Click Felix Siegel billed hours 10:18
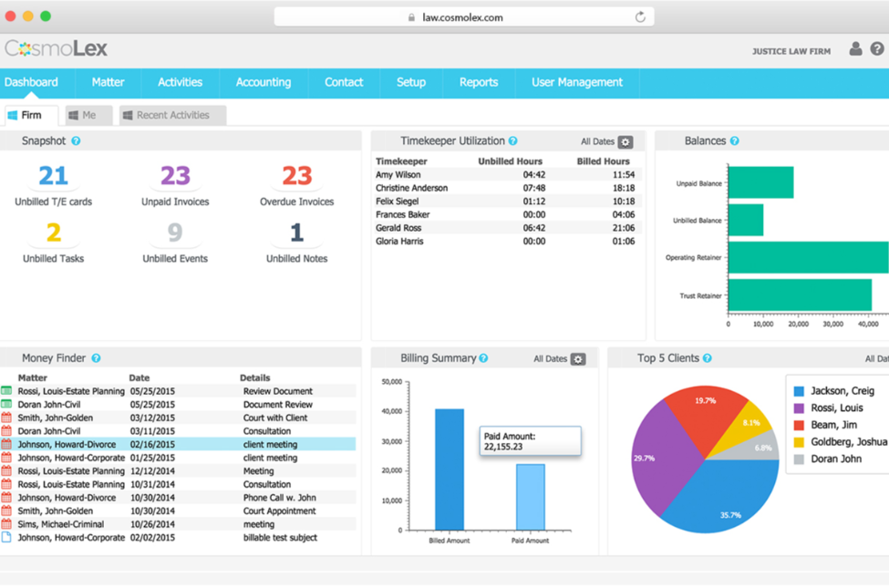The width and height of the screenshot is (889, 588). click(623, 201)
